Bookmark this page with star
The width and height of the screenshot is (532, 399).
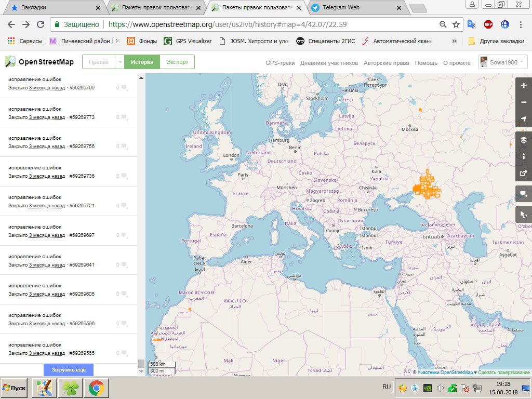pos(456,24)
